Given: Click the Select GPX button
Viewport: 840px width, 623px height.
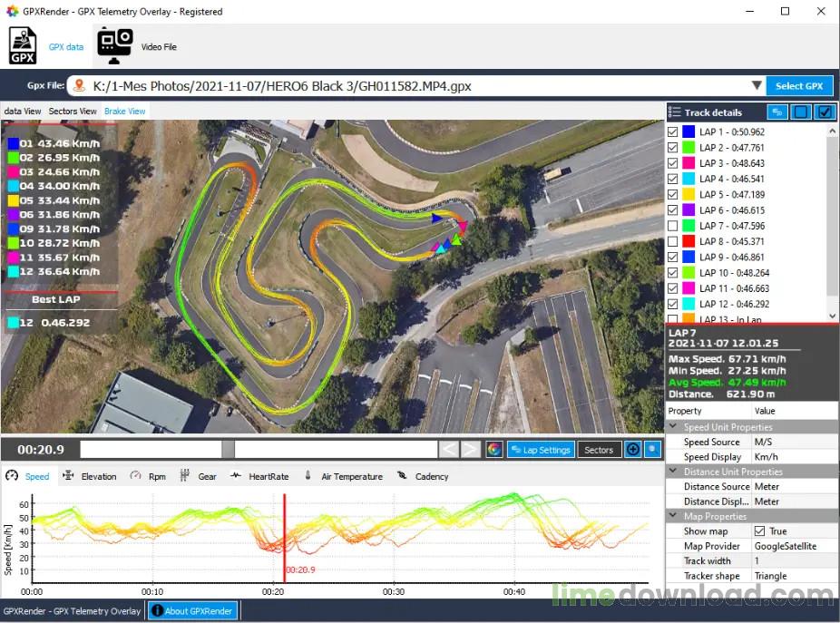Looking at the screenshot, I should 799,86.
